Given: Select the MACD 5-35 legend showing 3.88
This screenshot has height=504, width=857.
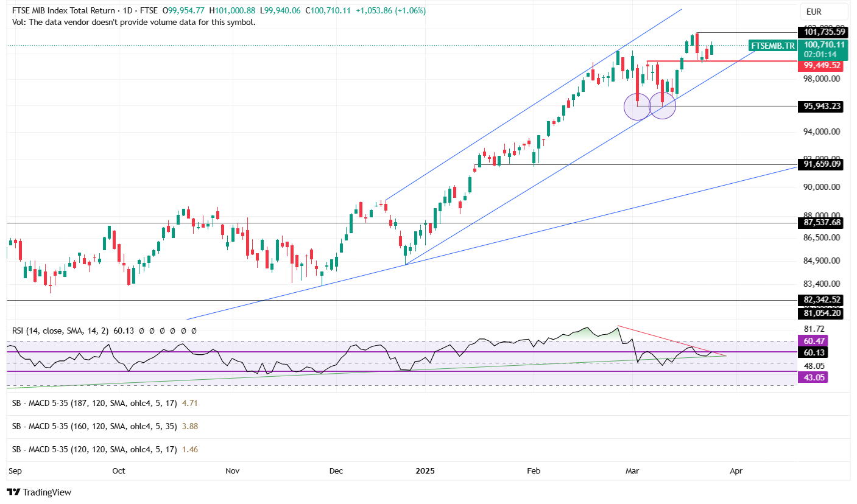Looking at the screenshot, I should pyautogui.click(x=105, y=426).
